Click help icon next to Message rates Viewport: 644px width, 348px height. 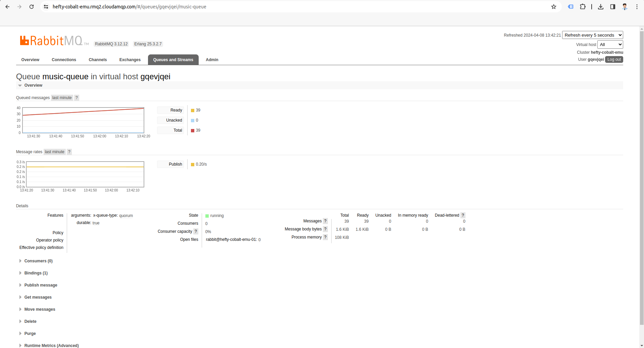click(x=69, y=152)
